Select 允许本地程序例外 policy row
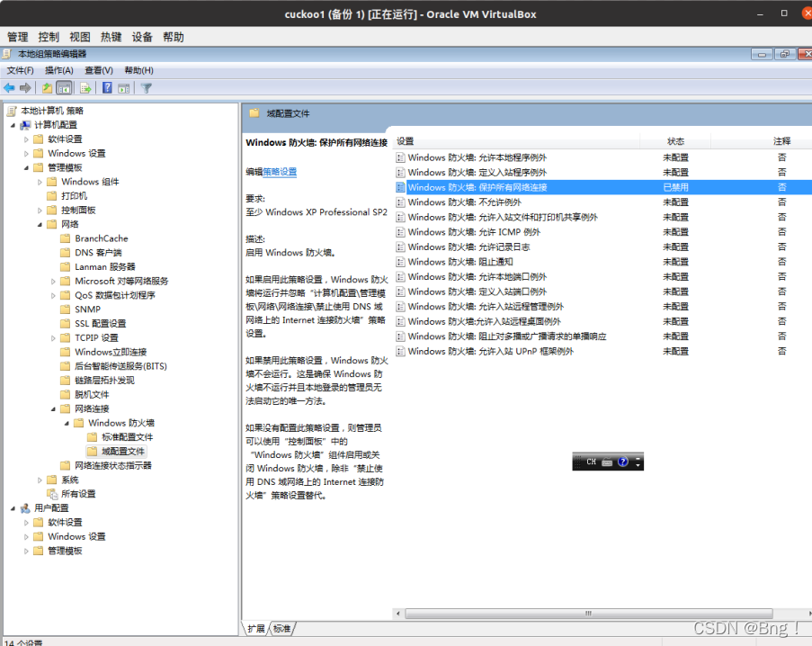This screenshot has width=812, height=646. 602,157
